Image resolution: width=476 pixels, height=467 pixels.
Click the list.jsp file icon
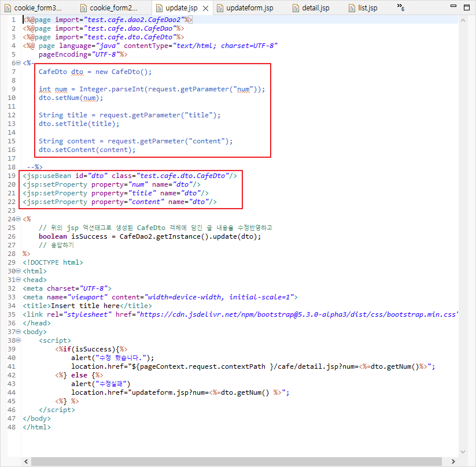click(352, 8)
